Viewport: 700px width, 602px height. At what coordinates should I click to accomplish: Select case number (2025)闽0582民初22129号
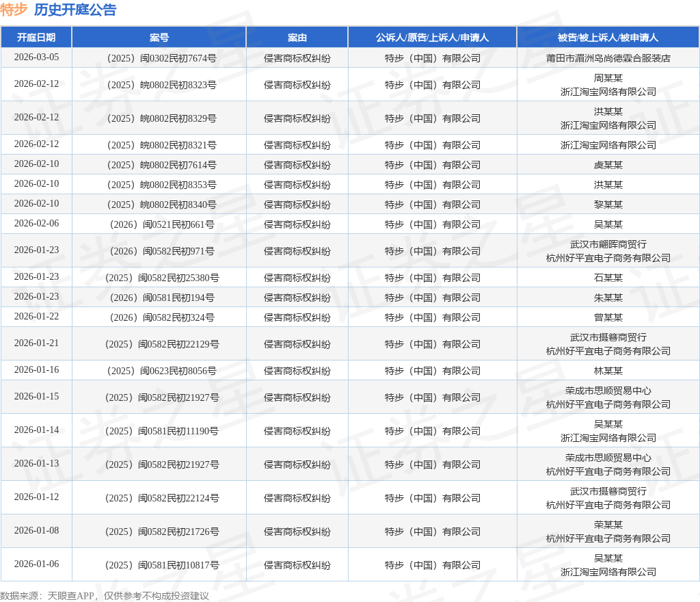[161, 344]
